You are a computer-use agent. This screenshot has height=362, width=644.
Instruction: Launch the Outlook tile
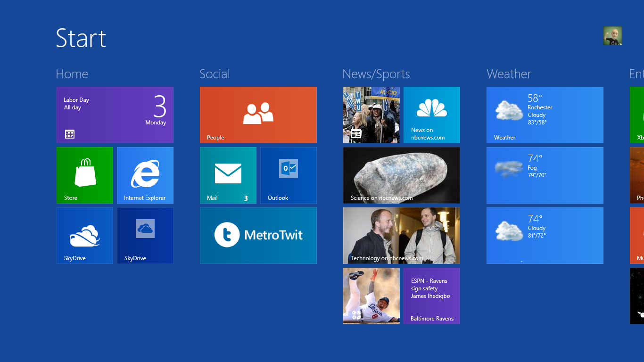[289, 175]
